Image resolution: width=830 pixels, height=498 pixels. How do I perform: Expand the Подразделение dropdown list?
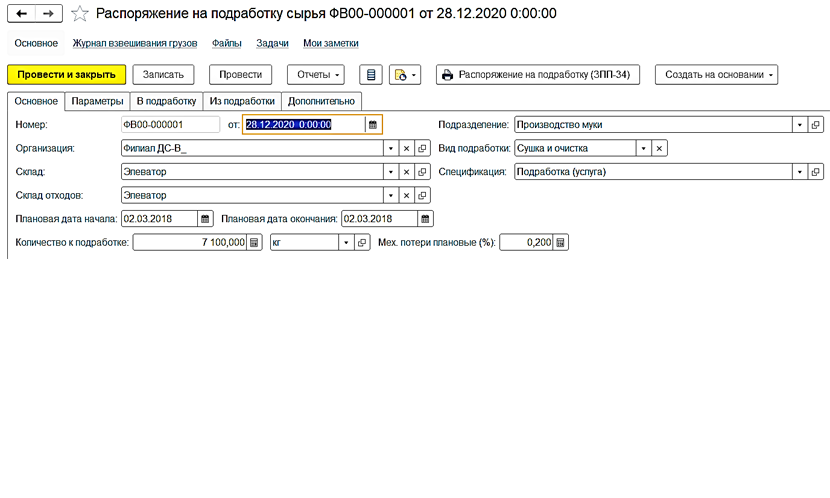click(800, 125)
